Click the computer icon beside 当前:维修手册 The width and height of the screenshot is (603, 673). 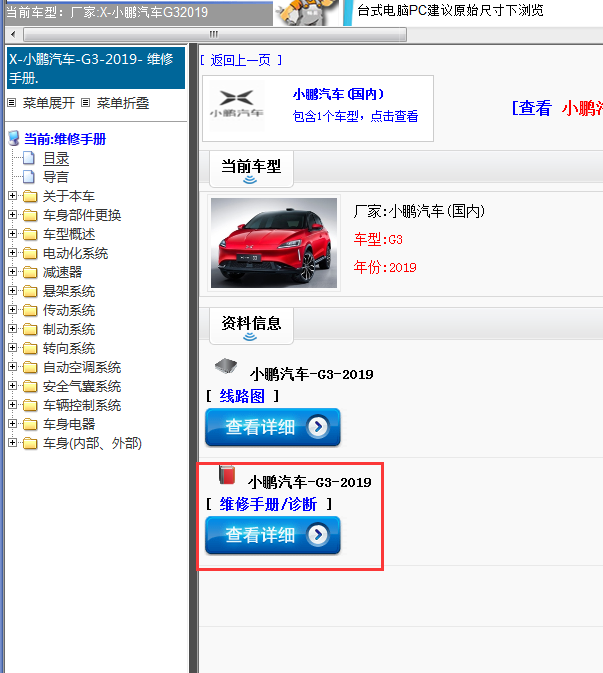point(14,138)
